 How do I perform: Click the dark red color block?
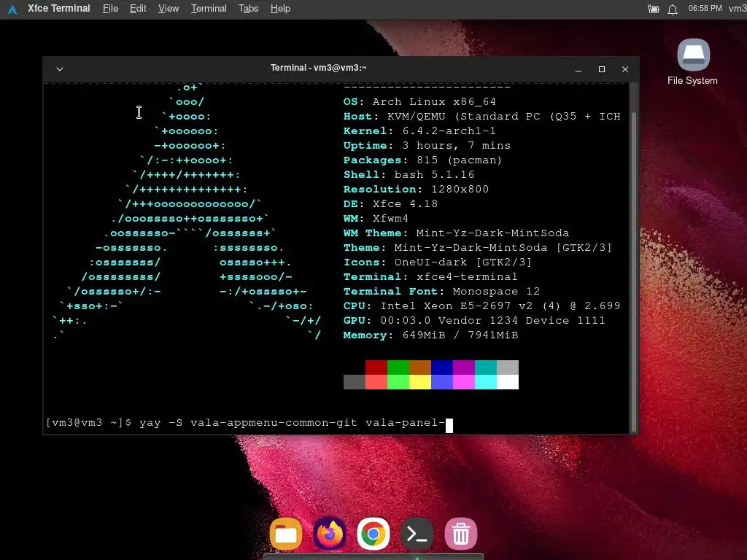376,367
